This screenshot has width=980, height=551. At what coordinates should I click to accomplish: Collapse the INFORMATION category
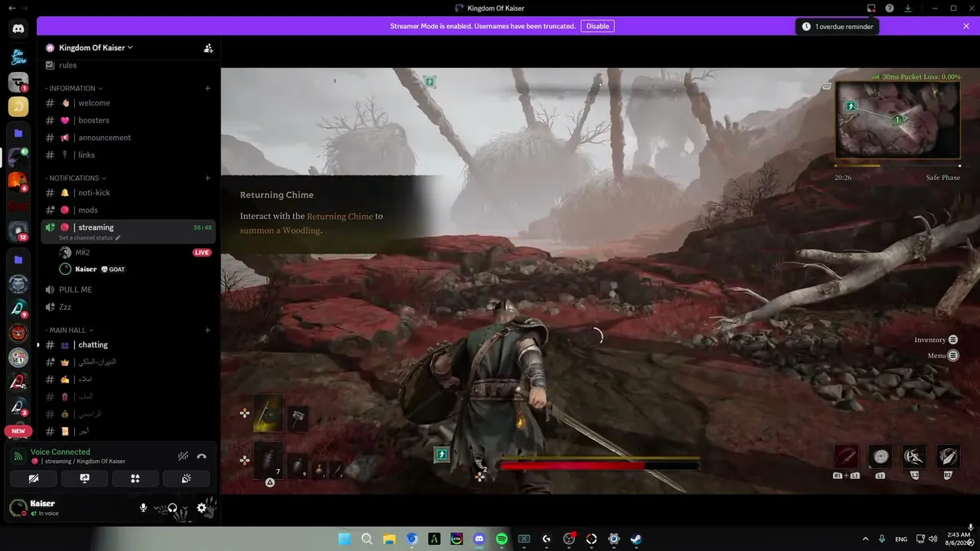click(x=73, y=89)
